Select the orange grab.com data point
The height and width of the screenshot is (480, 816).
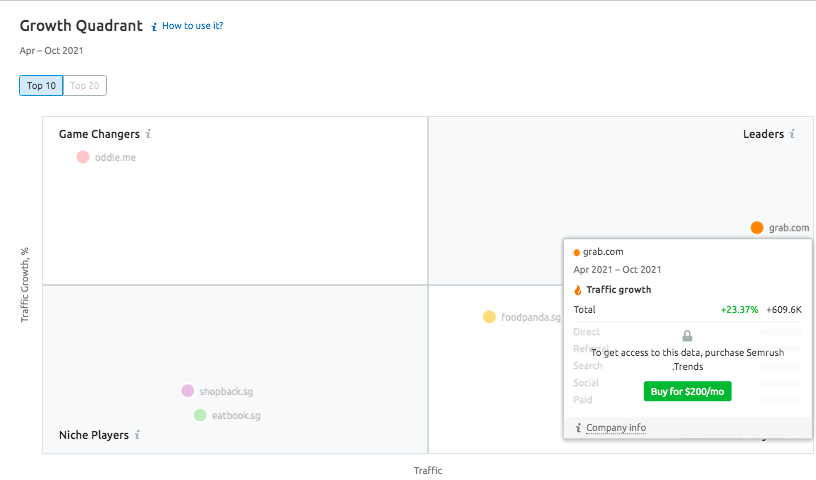pyautogui.click(x=757, y=228)
